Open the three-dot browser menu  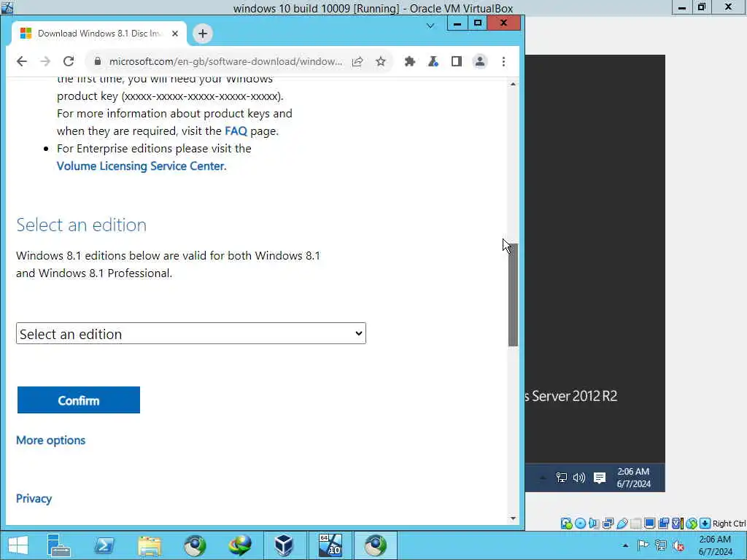coord(503,61)
